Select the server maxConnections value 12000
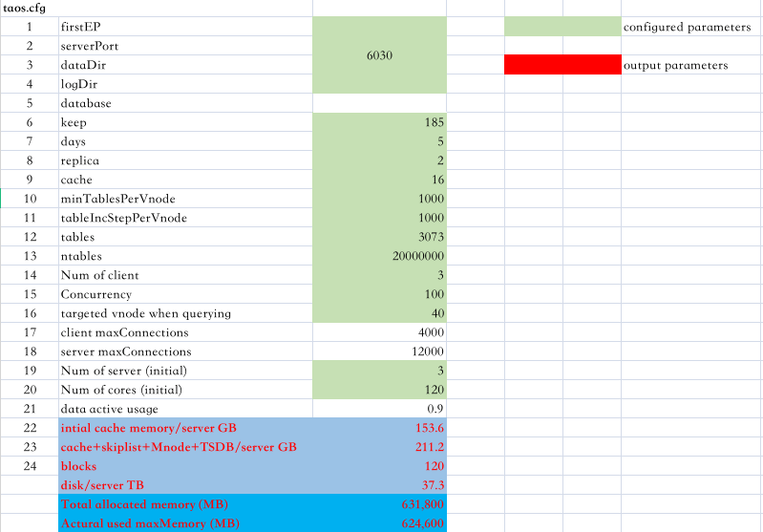Screen dimensions: 763x532 pos(379,351)
